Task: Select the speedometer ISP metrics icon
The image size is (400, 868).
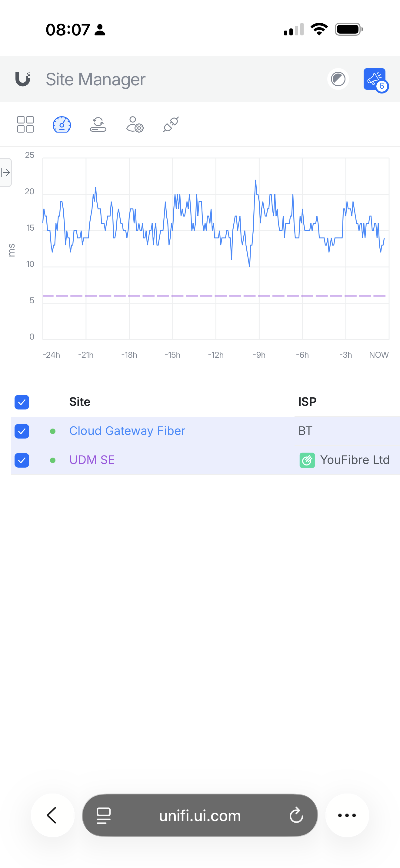Action: pyautogui.click(x=62, y=125)
